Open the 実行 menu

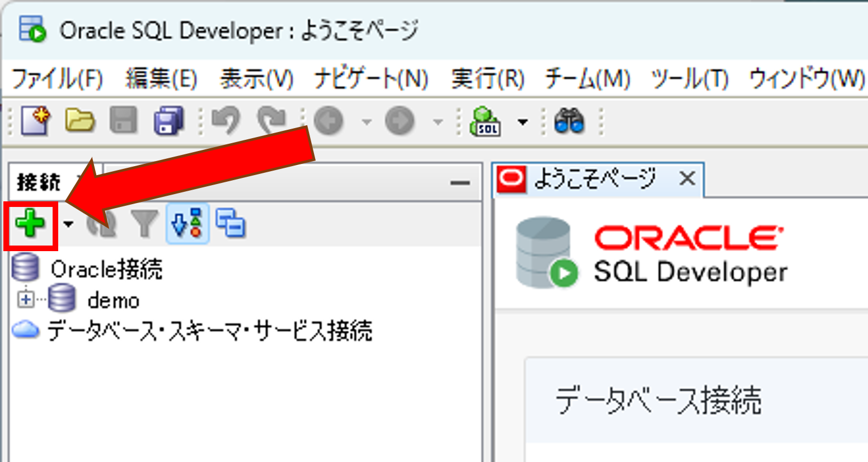pyautogui.click(x=488, y=79)
